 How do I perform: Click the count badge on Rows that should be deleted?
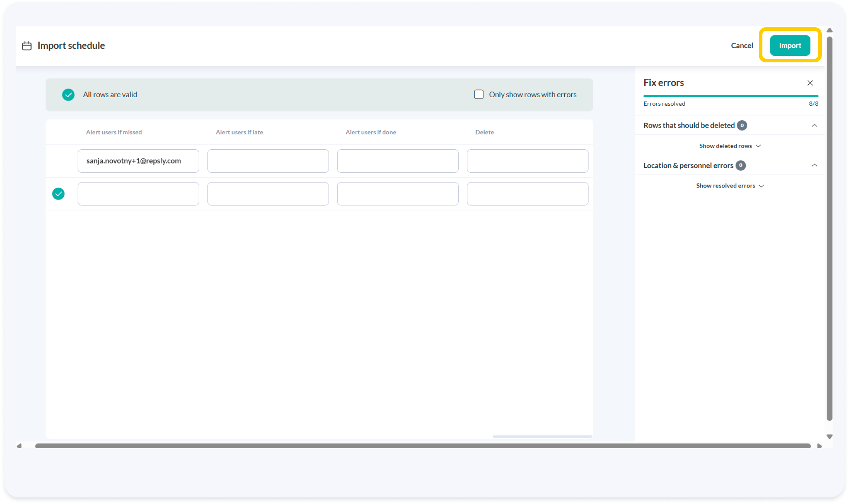coord(742,125)
